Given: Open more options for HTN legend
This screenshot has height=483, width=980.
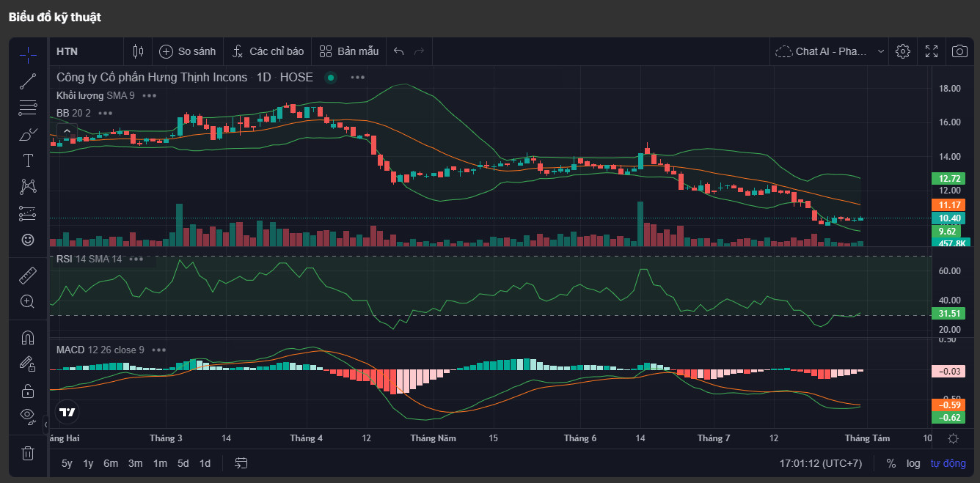Looking at the screenshot, I should (357, 77).
